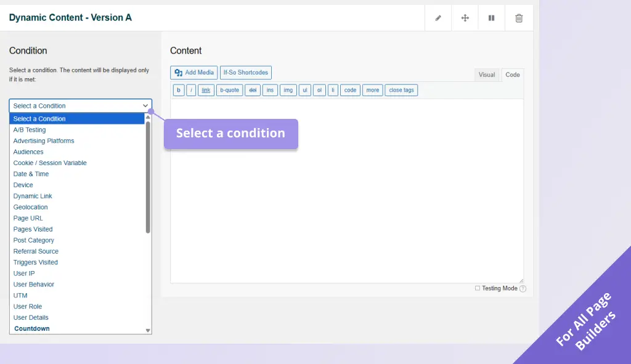Image resolution: width=631 pixels, height=364 pixels.
Task: Click the pause version icon
Action: 491,17
